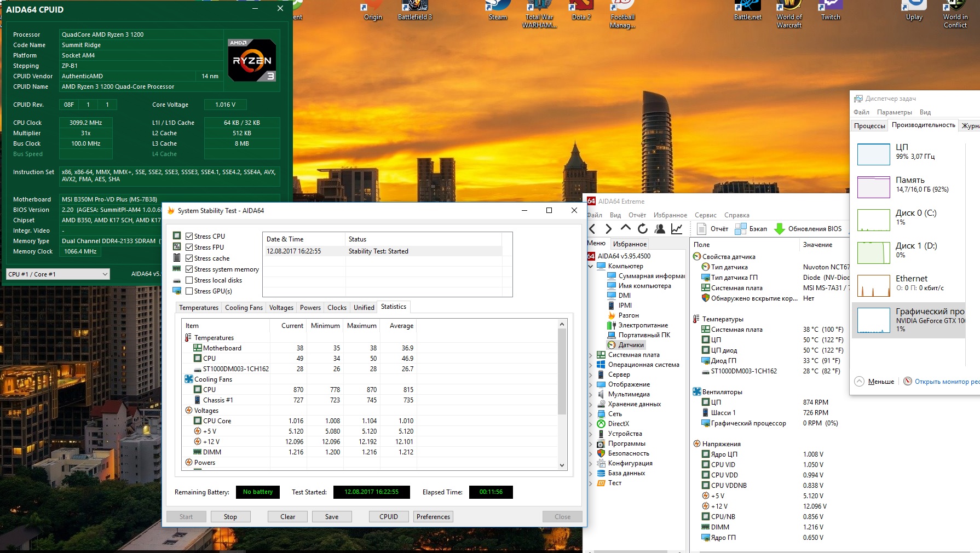The width and height of the screenshot is (980, 553).
Task: Switch to the Temperatures tab
Action: [199, 308]
